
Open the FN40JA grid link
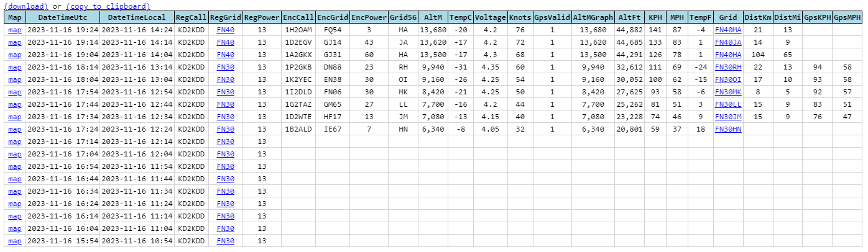click(727, 42)
